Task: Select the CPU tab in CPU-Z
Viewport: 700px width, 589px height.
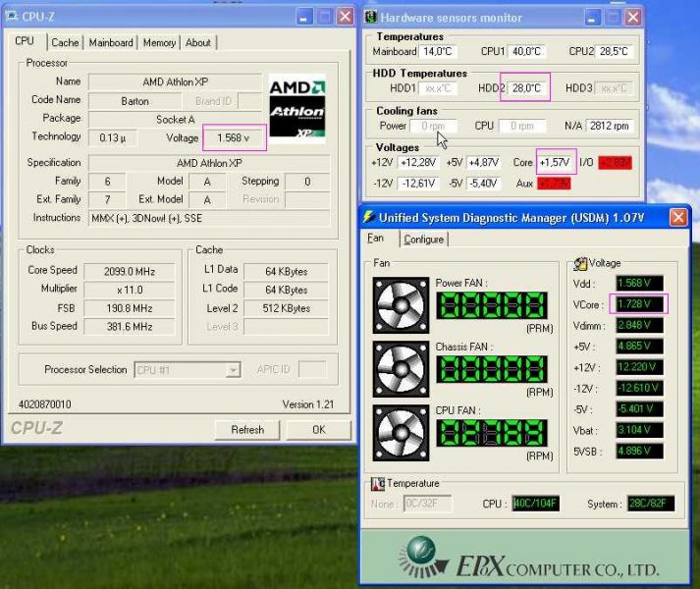Action: click(25, 41)
